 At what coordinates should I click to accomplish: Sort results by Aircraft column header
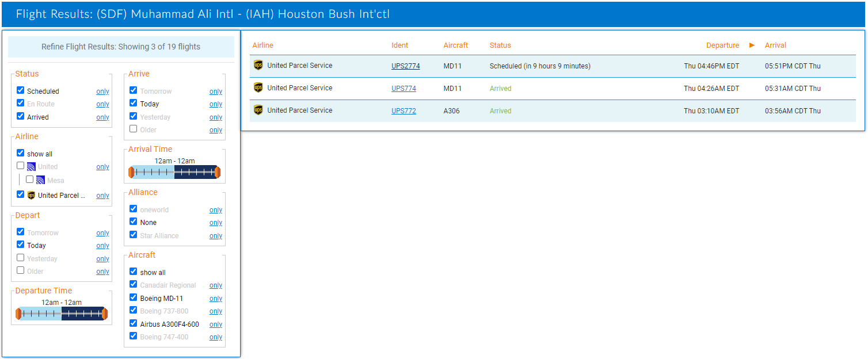click(456, 45)
